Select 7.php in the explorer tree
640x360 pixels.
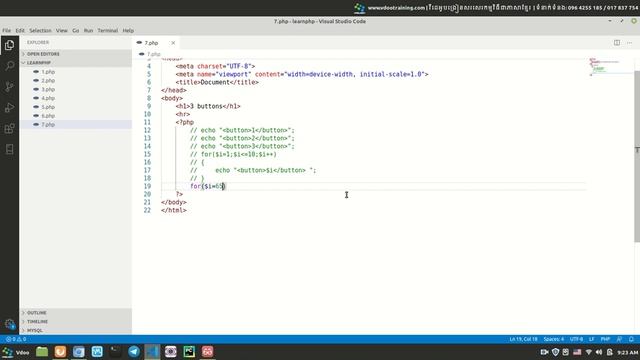76,124
